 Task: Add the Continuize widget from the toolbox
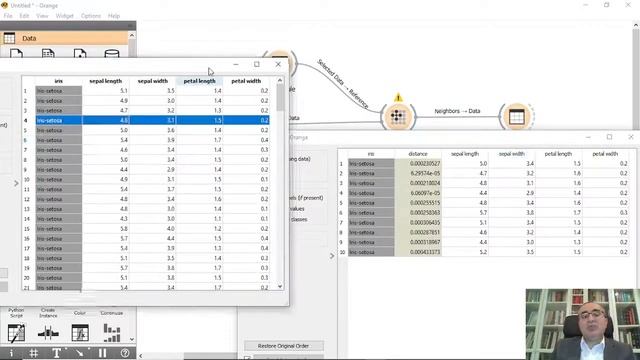click(111, 327)
